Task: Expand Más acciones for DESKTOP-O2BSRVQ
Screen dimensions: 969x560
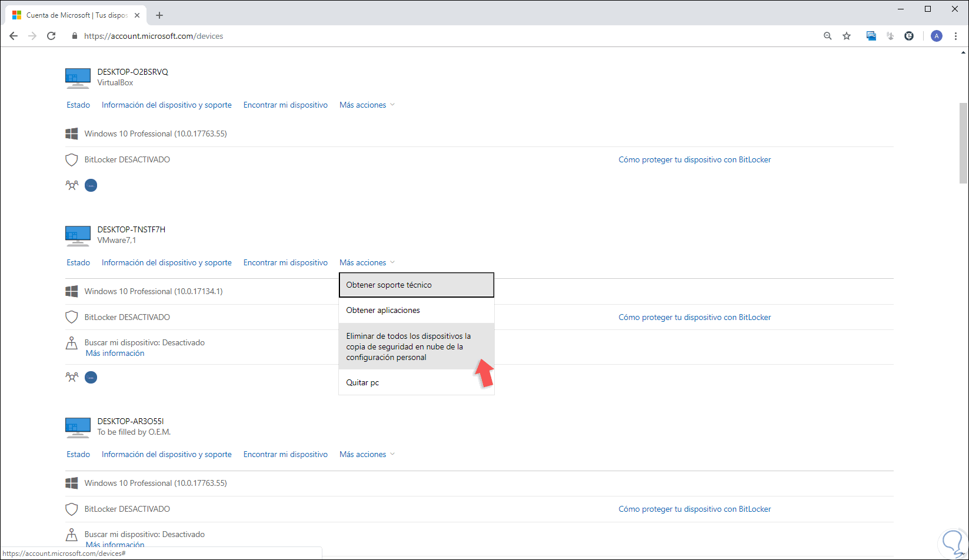Action: (x=367, y=105)
